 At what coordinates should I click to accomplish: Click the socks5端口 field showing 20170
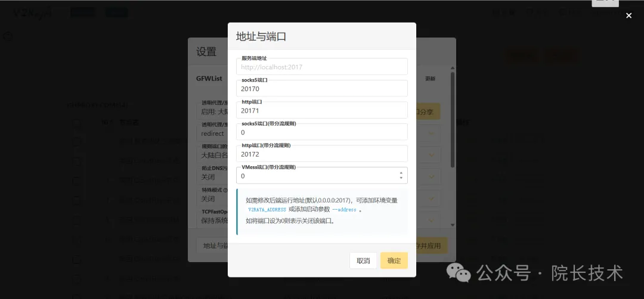[322, 89]
